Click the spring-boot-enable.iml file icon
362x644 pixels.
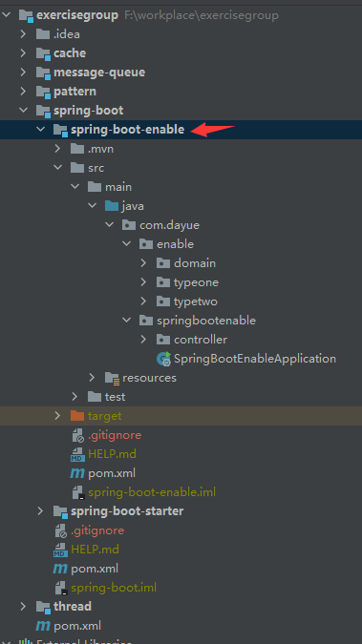click(x=77, y=492)
